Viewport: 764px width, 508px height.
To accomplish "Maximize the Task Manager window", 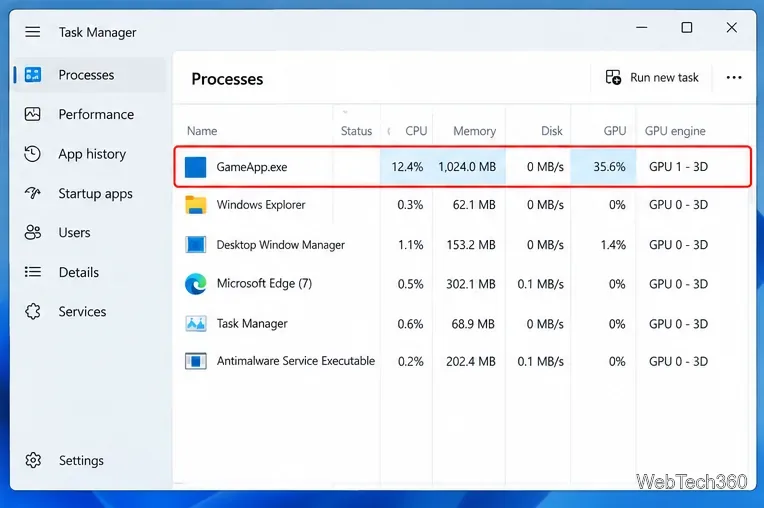I will (687, 28).
